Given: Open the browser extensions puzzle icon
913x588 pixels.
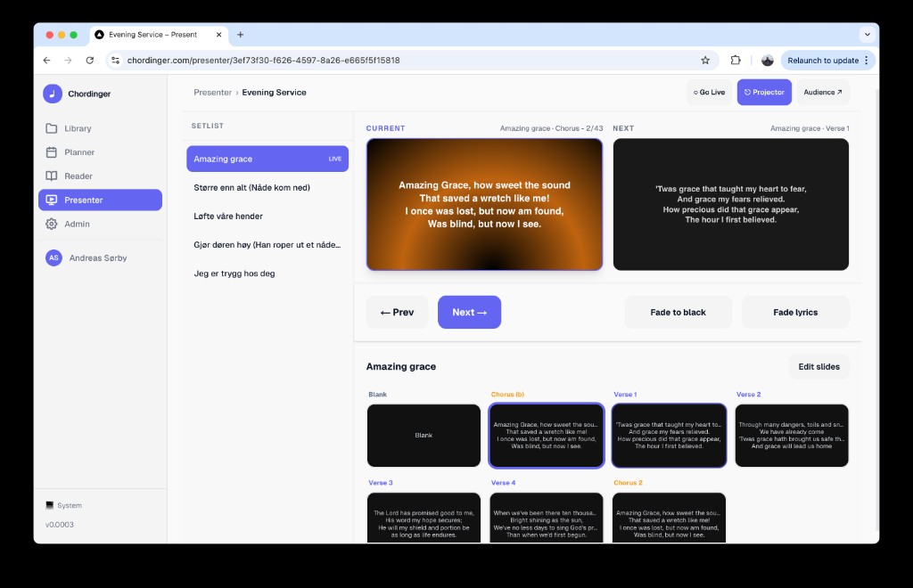Looking at the screenshot, I should click(736, 61).
